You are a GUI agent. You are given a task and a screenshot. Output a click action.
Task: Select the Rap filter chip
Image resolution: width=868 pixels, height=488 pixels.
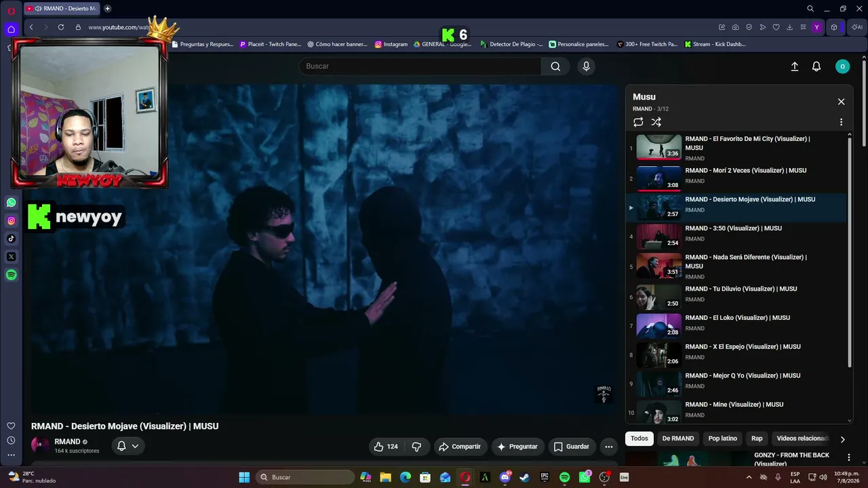click(757, 439)
